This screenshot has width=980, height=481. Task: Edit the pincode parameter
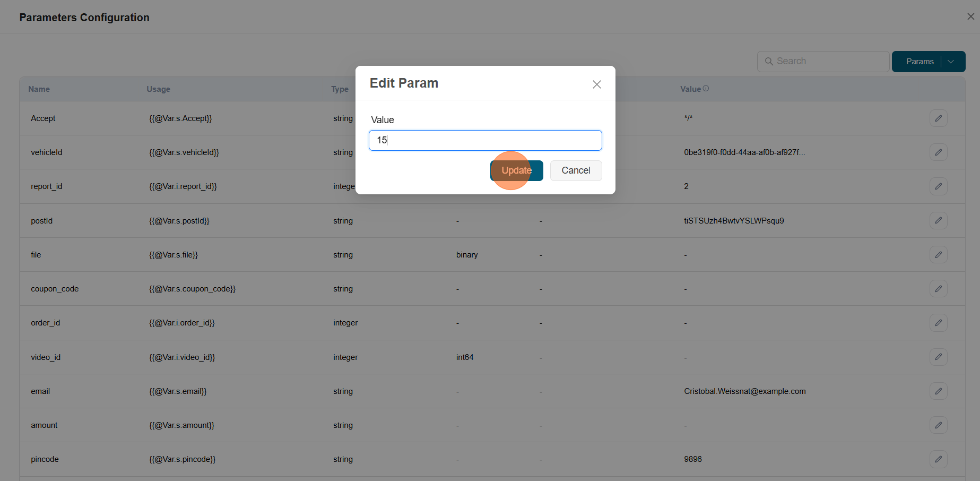click(939, 459)
